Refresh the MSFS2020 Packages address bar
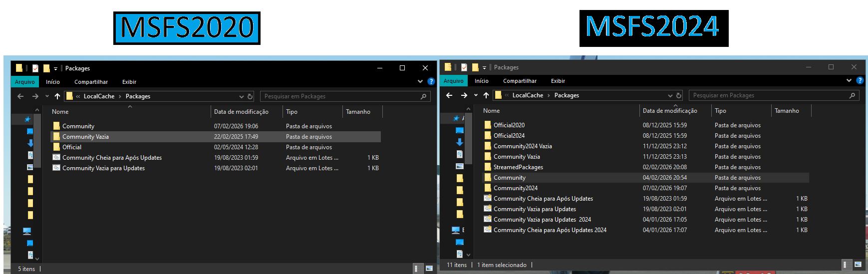This screenshot has width=868, height=274. 250,96
